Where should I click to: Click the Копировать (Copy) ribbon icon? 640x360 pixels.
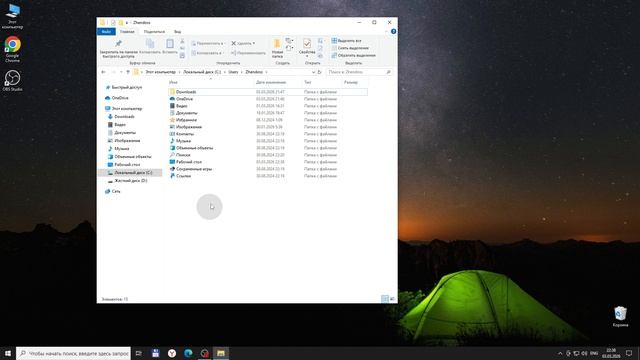point(150,44)
